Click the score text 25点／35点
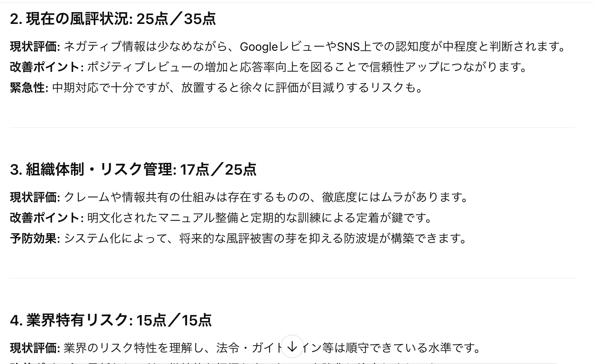This screenshot has width=594, height=364. (x=176, y=19)
